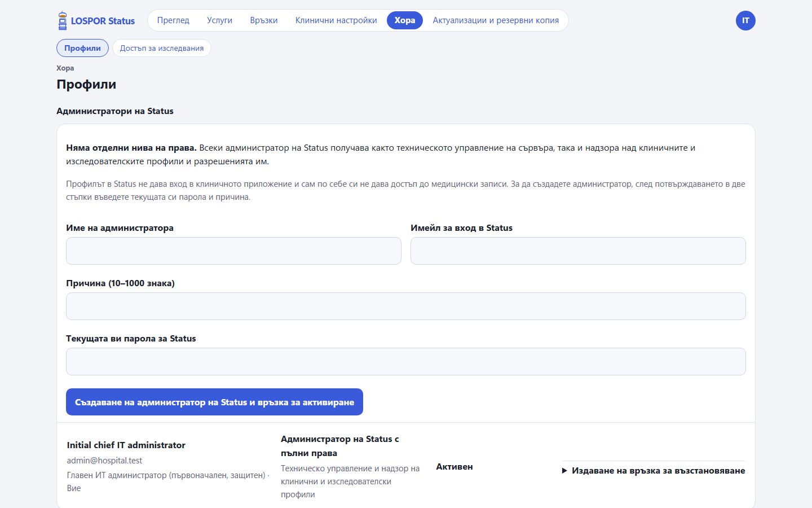The image size is (812, 508).
Task: Switch to the Връзки tab
Action: (x=264, y=20)
